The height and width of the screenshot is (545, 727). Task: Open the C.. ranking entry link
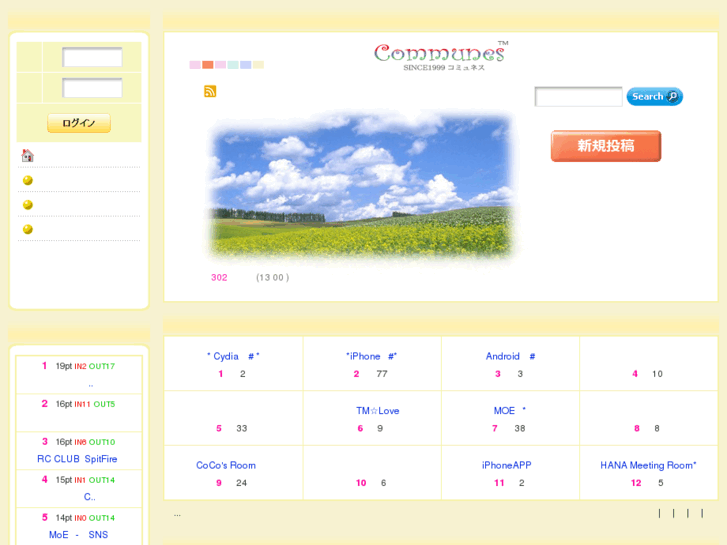(89, 497)
